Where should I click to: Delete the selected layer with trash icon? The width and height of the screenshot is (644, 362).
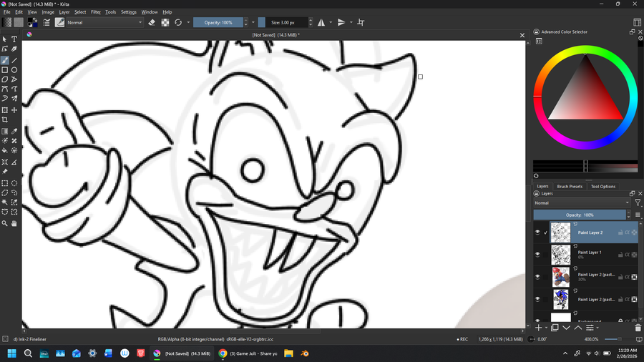(x=638, y=328)
